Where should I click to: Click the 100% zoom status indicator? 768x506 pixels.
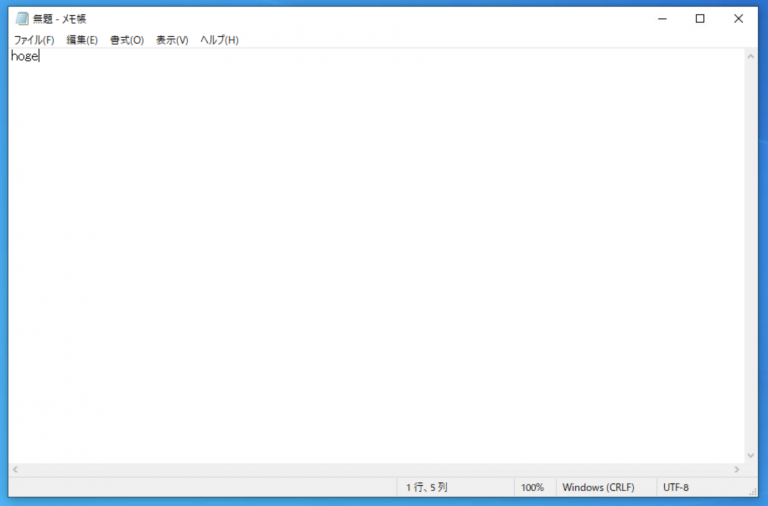point(532,488)
